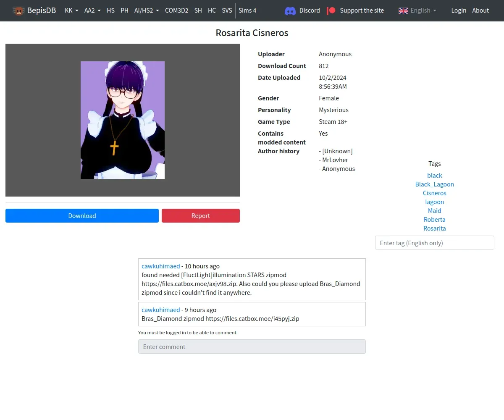Click the Enter comment field
The height and width of the screenshot is (420, 504).
pyautogui.click(x=252, y=346)
